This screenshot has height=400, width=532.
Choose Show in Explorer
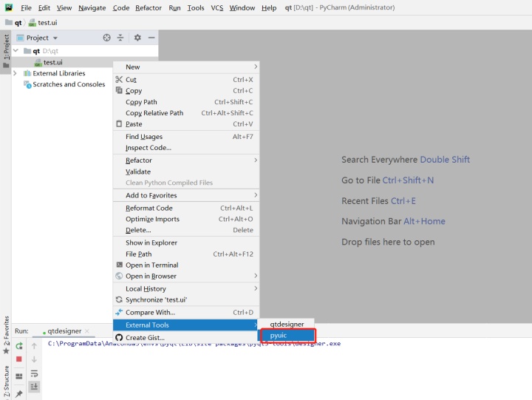pos(186,243)
